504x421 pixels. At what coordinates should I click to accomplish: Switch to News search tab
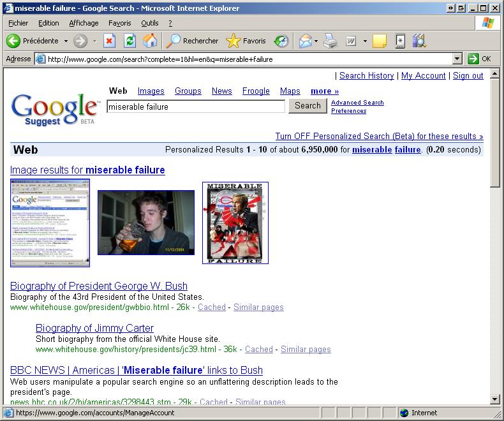(222, 91)
